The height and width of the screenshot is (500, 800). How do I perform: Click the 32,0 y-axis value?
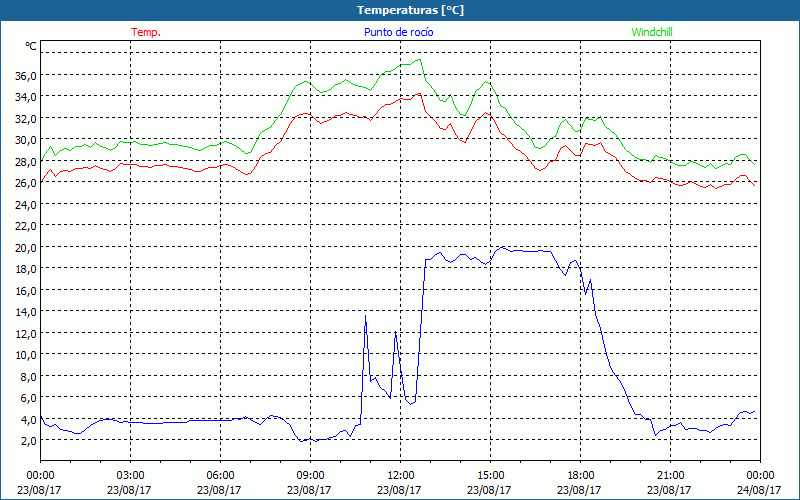click(26, 118)
